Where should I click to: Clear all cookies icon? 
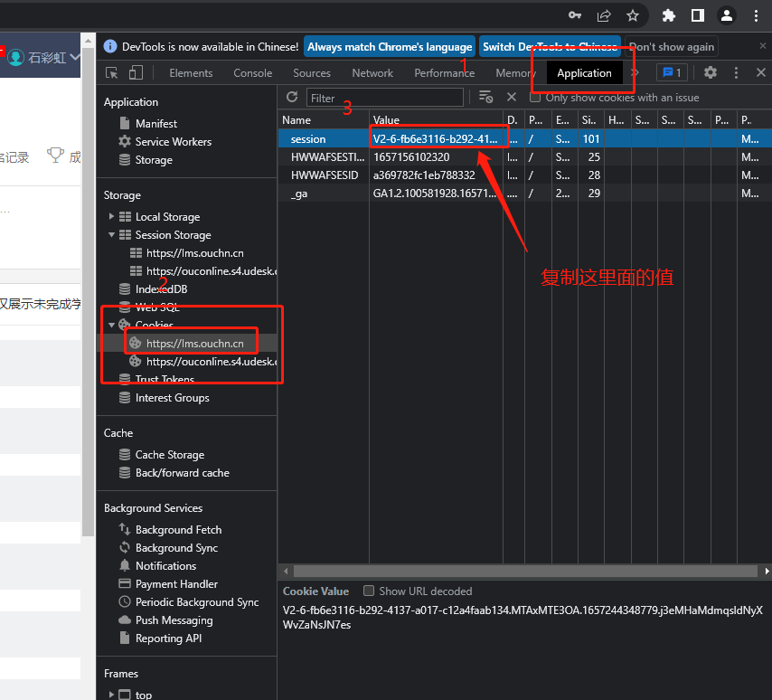pos(485,97)
